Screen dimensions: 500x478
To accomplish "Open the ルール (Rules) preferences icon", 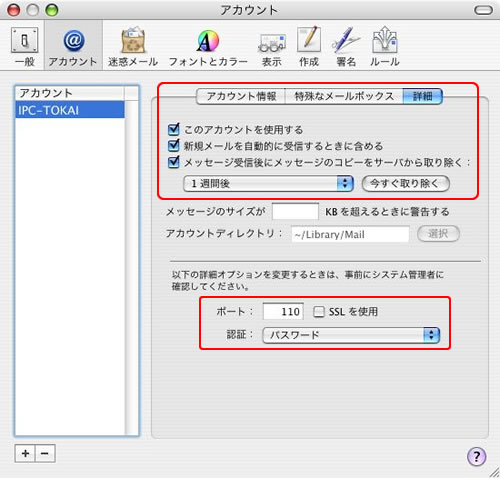I will pyautogui.click(x=384, y=47).
